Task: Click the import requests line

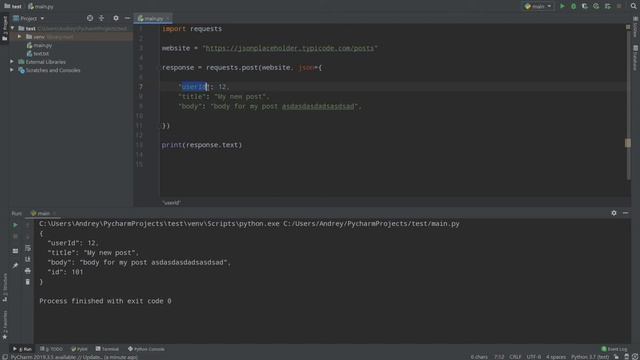Action: (192, 29)
